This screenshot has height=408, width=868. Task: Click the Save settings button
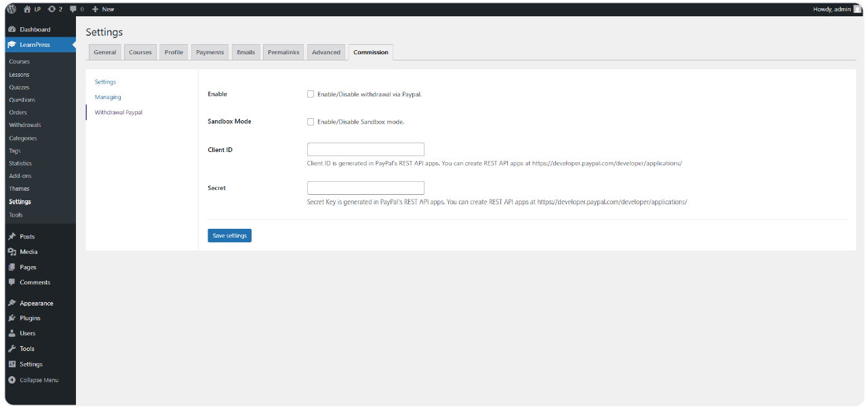tap(230, 235)
